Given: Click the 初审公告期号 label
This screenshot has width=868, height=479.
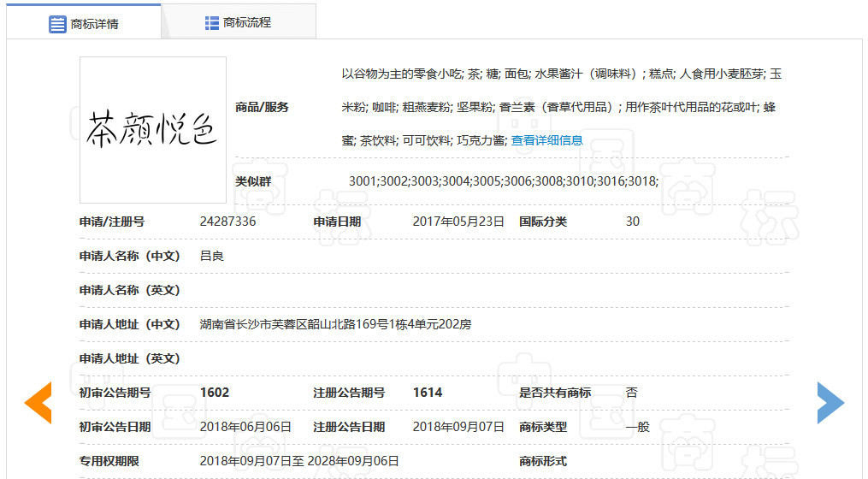Looking at the screenshot, I should click(x=115, y=393).
